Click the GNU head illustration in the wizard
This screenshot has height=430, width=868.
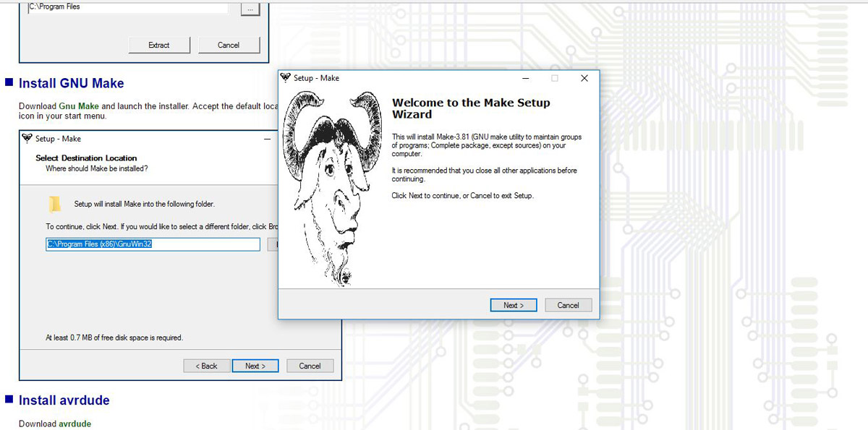(x=331, y=188)
